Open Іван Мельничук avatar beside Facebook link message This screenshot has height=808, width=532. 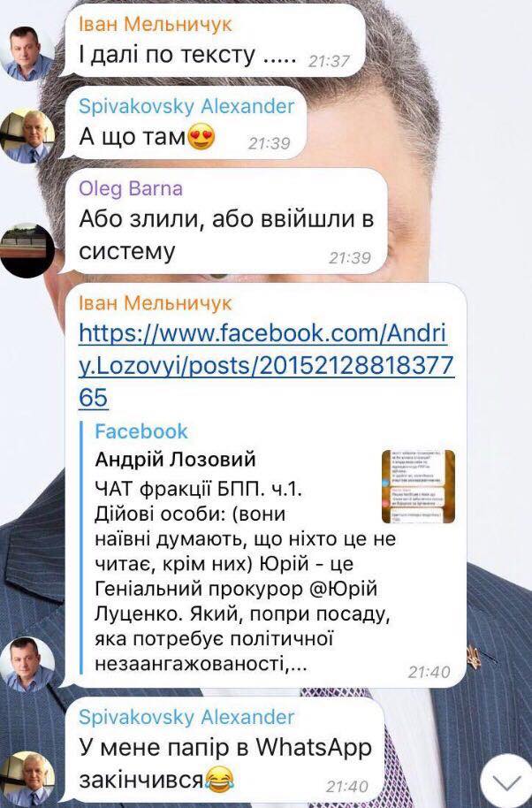point(27,664)
